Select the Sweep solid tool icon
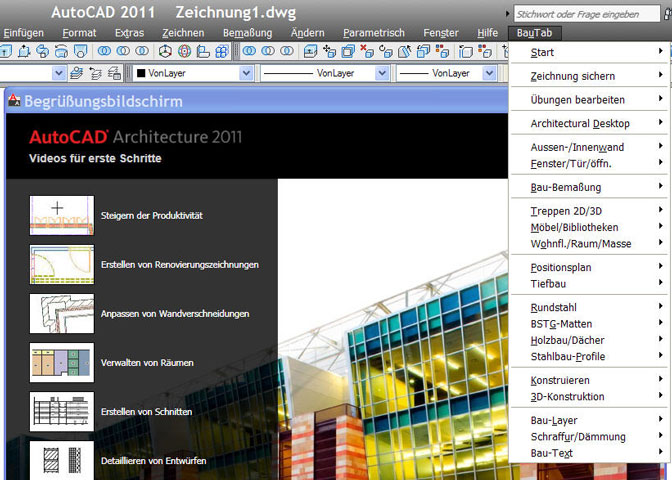The width and height of the screenshot is (672, 480). [42, 51]
